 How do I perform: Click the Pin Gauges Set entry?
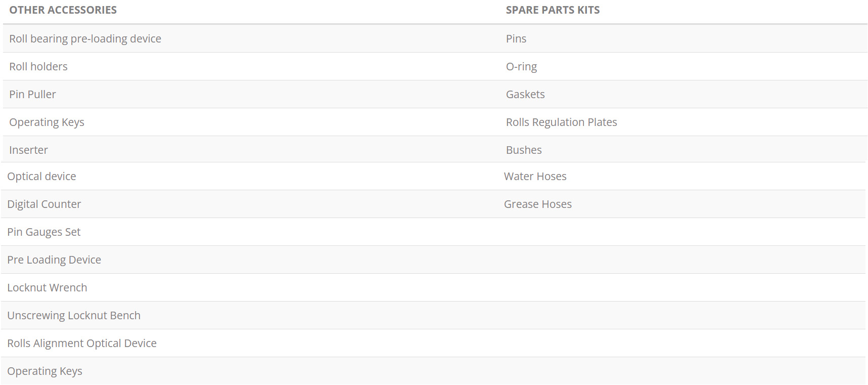coord(44,232)
